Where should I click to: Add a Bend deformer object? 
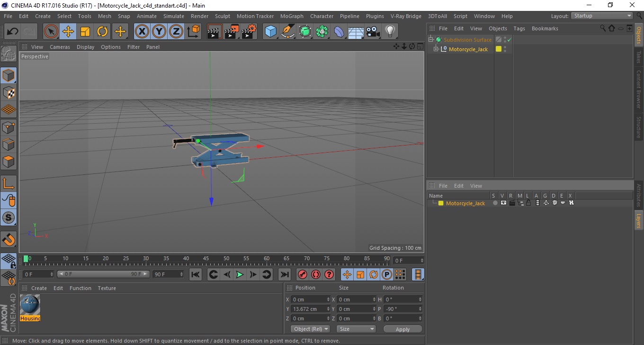tap(339, 32)
